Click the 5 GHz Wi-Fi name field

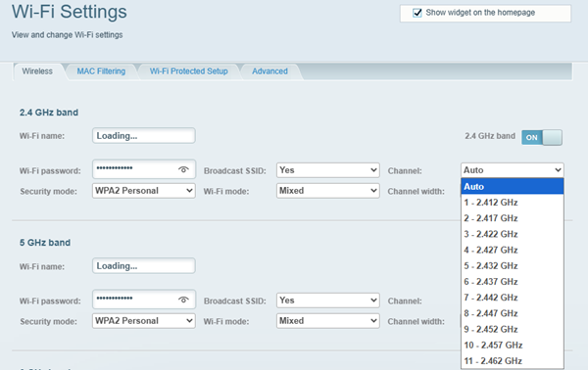[144, 266]
